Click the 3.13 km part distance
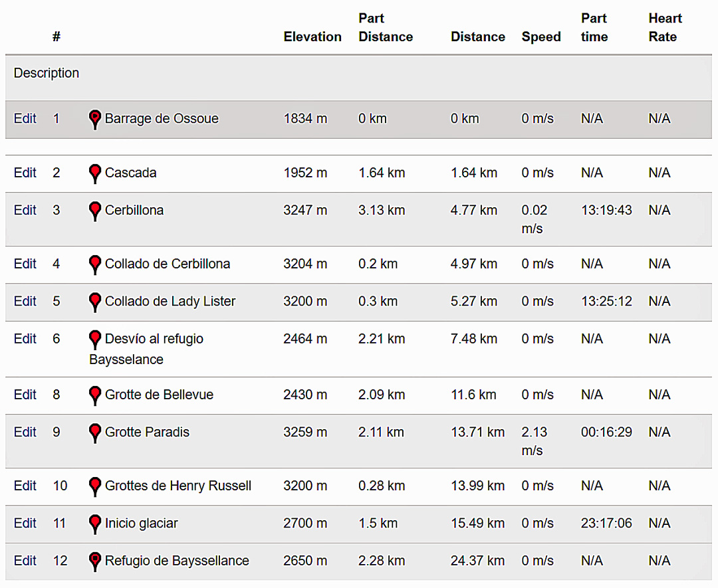The height and width of the screenshot is (588, 718). 382,210
